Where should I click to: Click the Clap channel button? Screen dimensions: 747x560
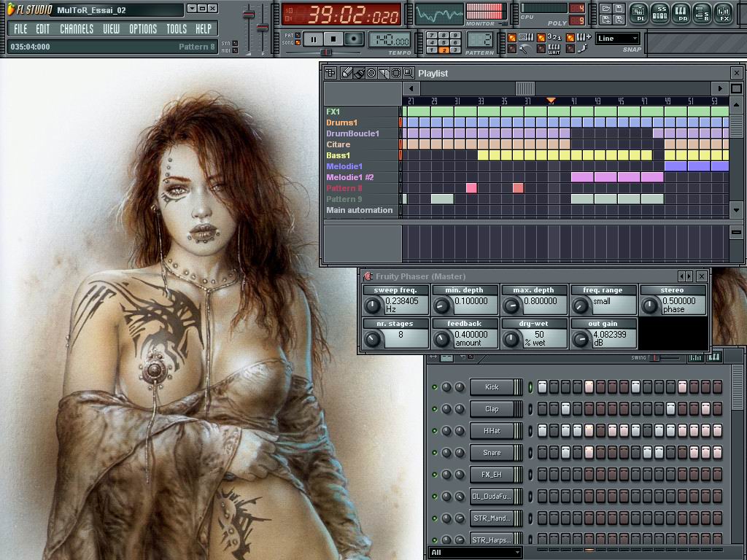(495, 409)
